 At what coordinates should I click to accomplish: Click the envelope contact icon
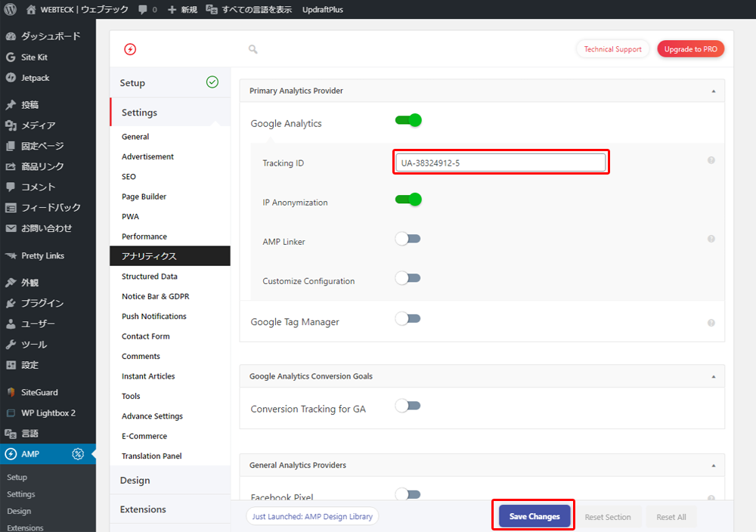11,228
